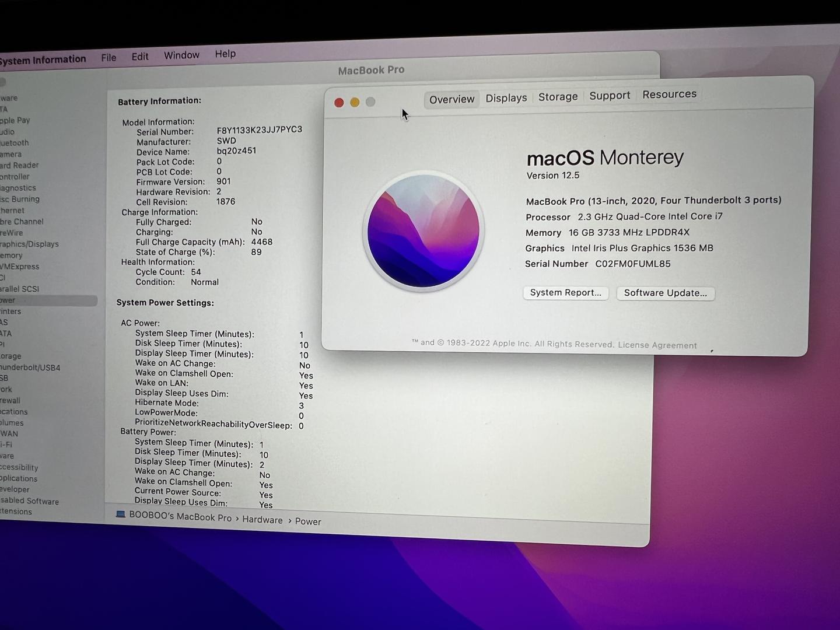Click the Condition value Normal
Image resolution: width=840 pixels, height=630 pixels.
click(205, 282)
